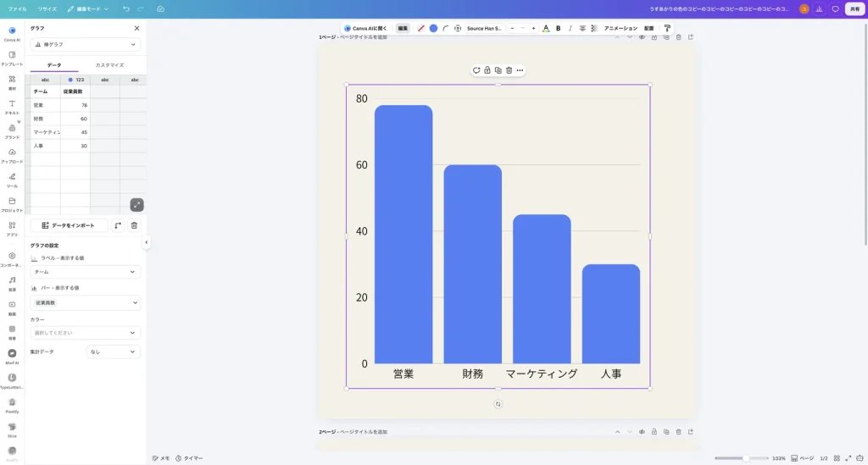Open the Murf AI app in sidebar
This screenshot has height=465, width=868.
(x=12, y=356)
